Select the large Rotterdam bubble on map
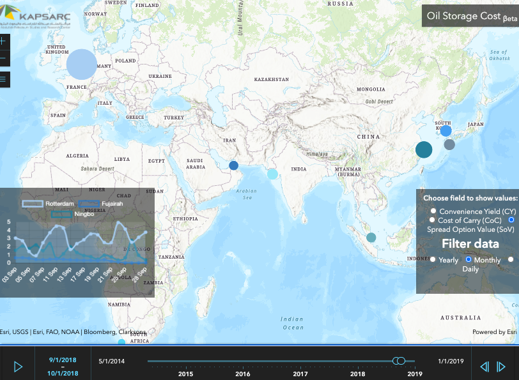This screenshot has width=519, height=380. pyautogui.click(x=82, y=64)
